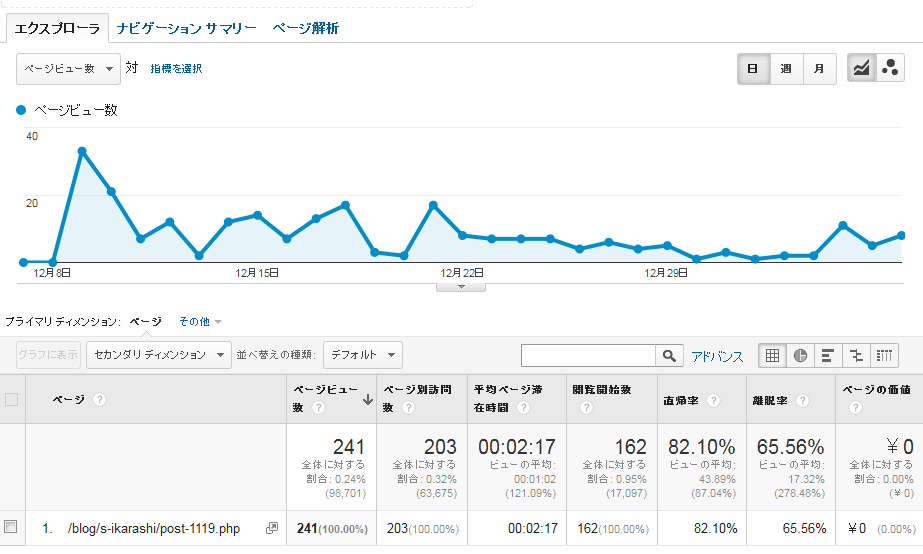Click inside the table search field
Image resolution: width=923 pixels, height=554 pixels.
(x=588, y=355)
